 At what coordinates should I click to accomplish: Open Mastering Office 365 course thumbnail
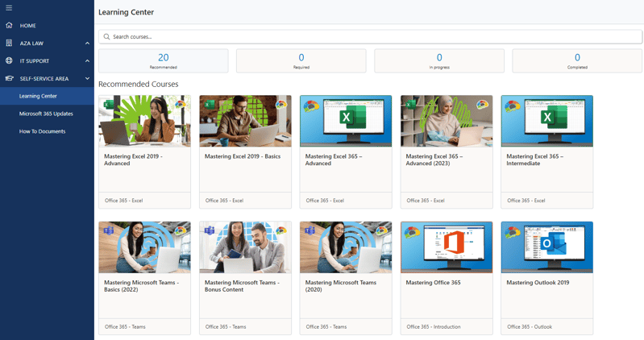click(x=447, y=247)
